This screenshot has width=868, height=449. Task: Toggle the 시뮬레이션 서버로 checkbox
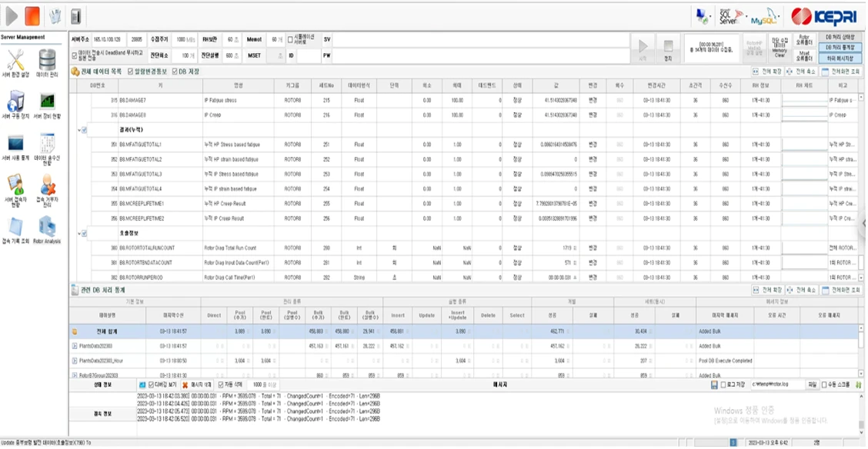coord(291,40)
